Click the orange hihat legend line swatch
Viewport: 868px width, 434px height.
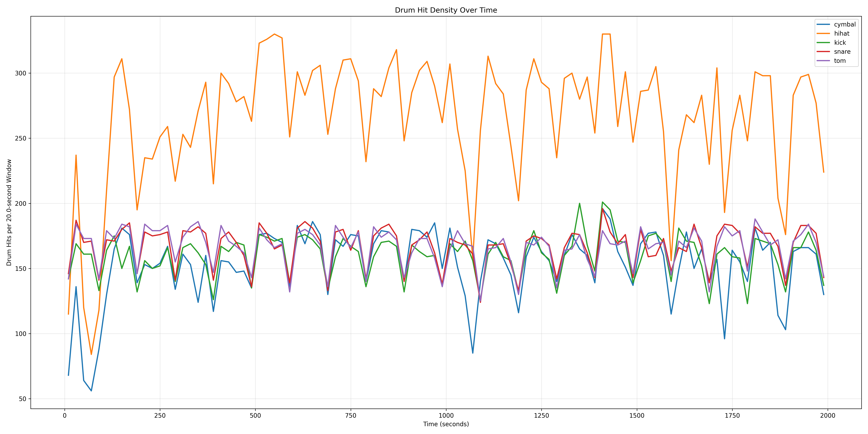[x=823, y=33]
